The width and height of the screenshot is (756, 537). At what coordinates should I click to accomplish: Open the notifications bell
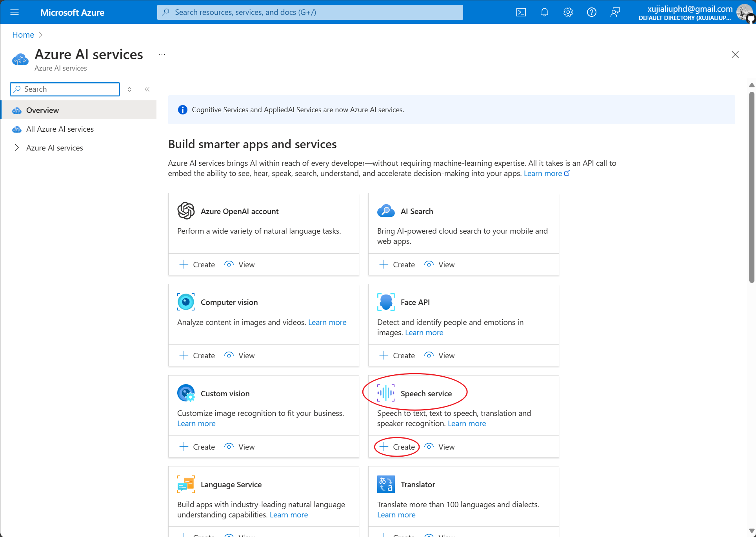point(544,12)
